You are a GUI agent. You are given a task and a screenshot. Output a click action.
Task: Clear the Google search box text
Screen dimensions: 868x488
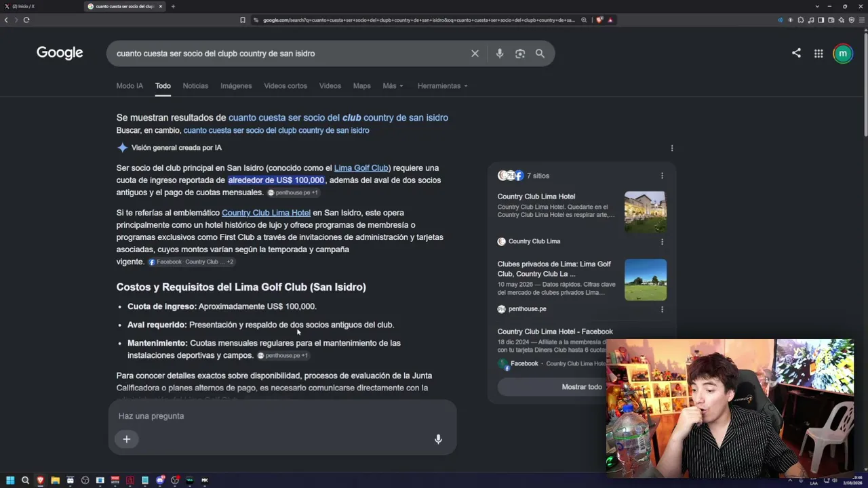click(x=475, y=54)
